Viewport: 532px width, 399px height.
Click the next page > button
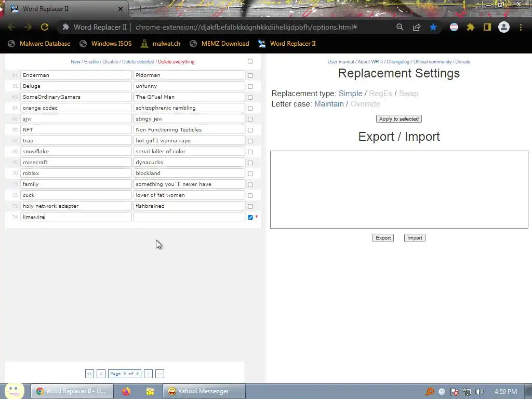click(x=148, y=374)
